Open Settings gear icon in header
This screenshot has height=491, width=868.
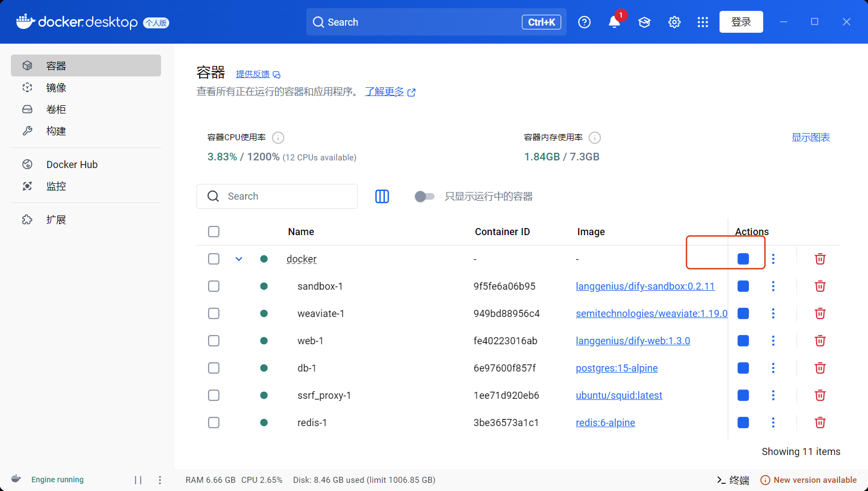(674, 22)
